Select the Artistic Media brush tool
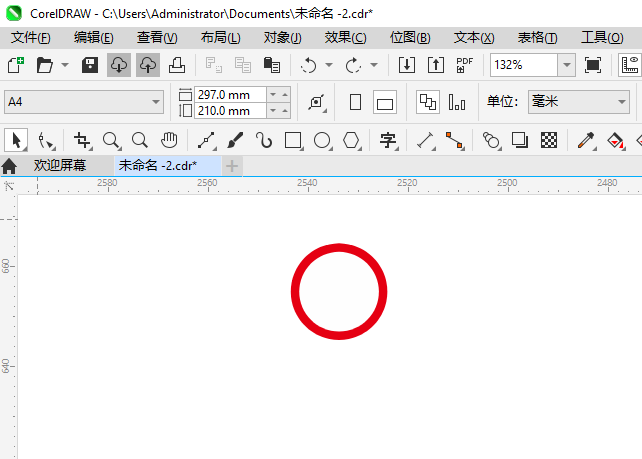Viewport: 642px width, 459px height. (235, 140)
